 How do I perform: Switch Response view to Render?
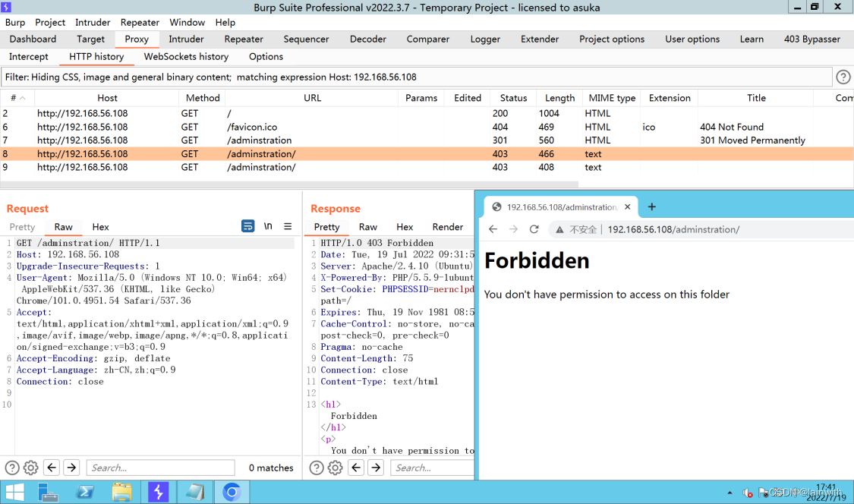tap(448, 227)
